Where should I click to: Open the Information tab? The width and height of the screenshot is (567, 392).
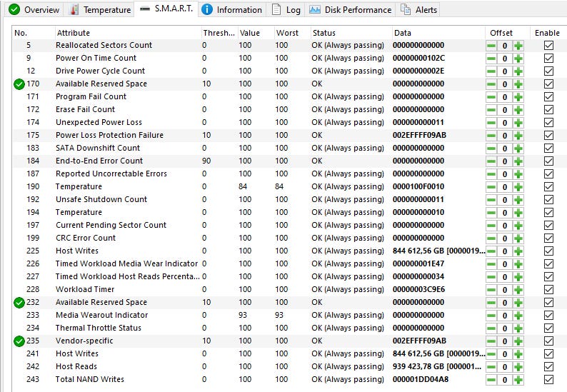click(232, 10)
